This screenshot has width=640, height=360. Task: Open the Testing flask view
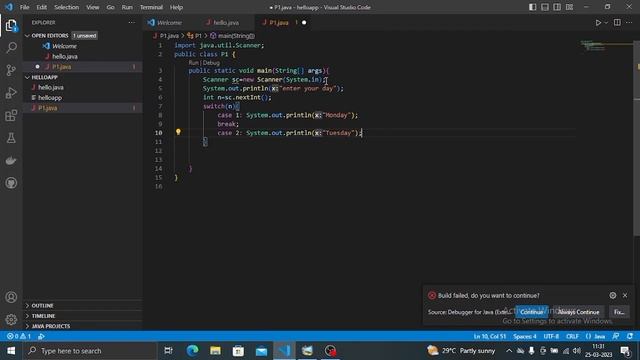[x=11, y=138]
